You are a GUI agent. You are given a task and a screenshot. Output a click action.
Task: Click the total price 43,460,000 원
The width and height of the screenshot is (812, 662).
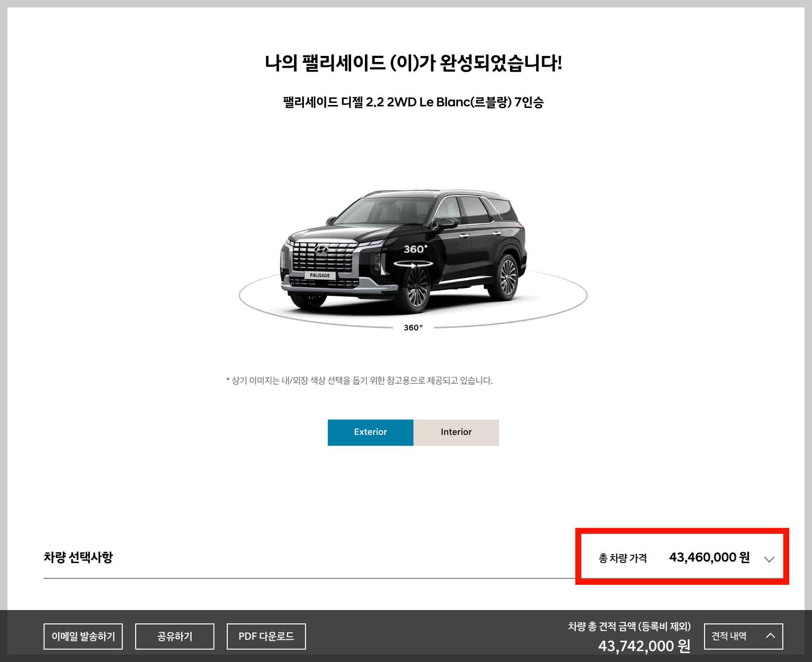click(x=709, y=558)
